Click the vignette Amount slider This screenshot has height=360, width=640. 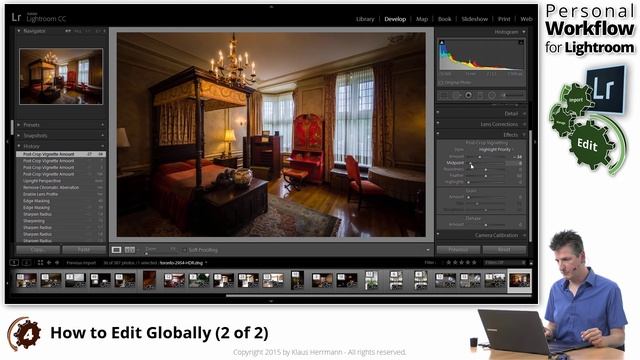click(x=486, y=157)
